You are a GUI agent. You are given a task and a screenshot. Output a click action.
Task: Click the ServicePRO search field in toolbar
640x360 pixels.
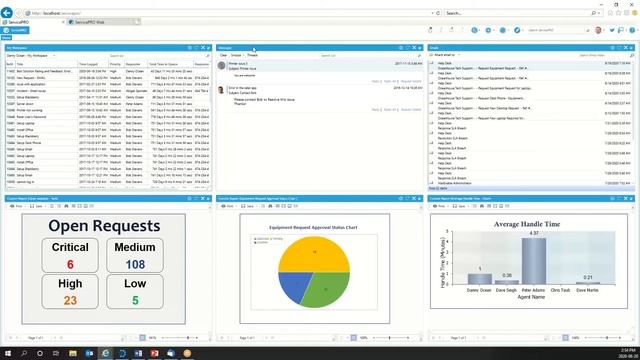555,30
